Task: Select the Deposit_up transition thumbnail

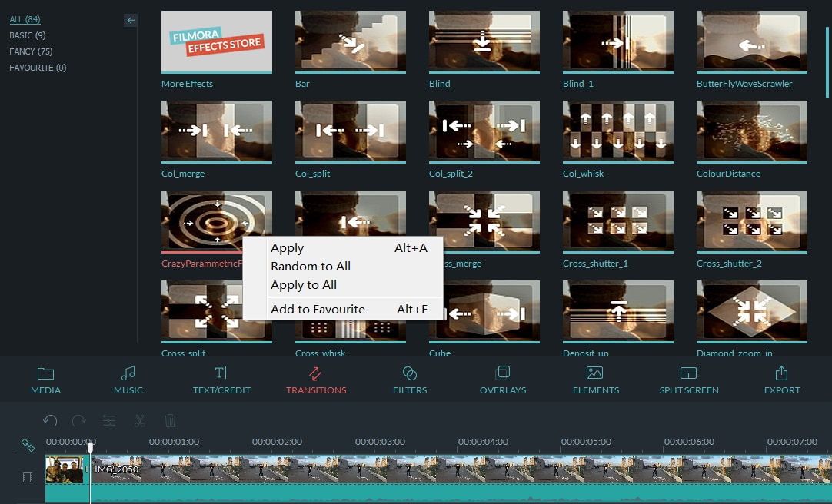Action: [617, 312]
